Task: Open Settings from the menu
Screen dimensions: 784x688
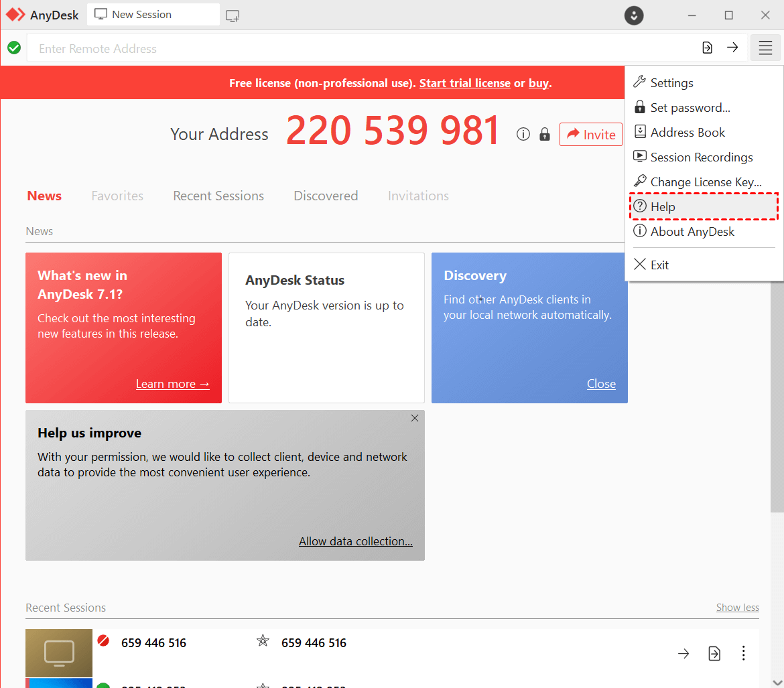Action: pos(671,83)
